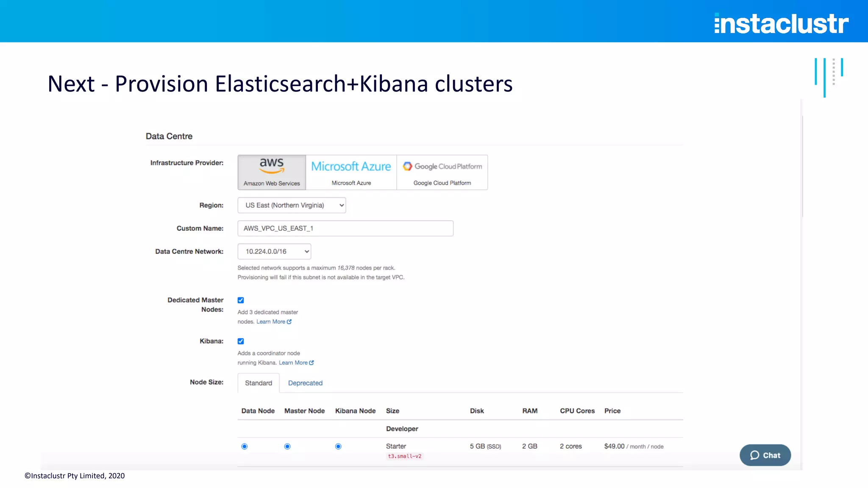Select Amazon Web Services provider
This screenshot has width=868, height=488.
coord(272,172)
